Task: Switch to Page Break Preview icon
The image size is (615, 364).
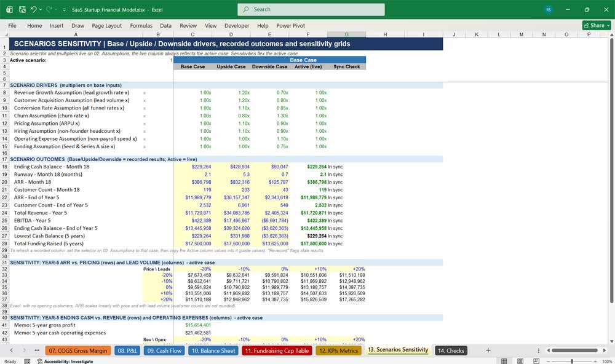Action: pyautogui.click(x=536, y=361)
